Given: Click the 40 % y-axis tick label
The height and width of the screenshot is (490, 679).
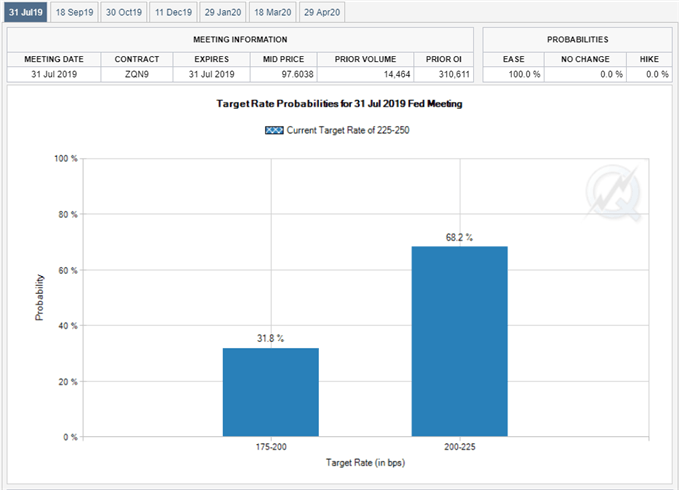Looking at the screenshot, I should [x=68, y=326].
